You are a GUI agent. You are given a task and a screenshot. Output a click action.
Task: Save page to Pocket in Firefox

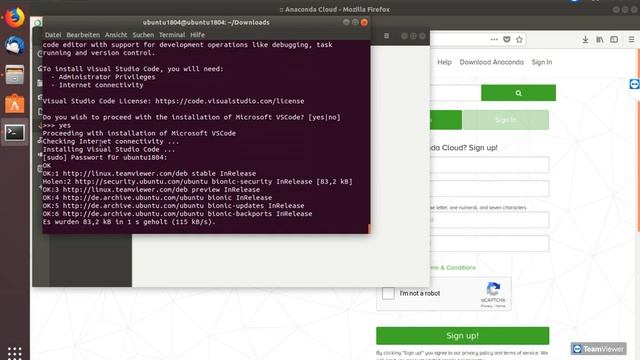(507, 40)
